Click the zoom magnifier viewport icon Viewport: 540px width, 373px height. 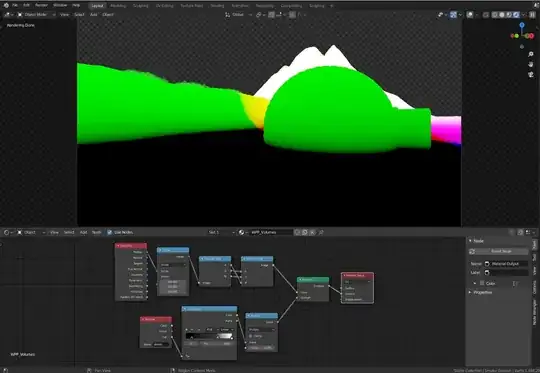click(x=531, y=54)
